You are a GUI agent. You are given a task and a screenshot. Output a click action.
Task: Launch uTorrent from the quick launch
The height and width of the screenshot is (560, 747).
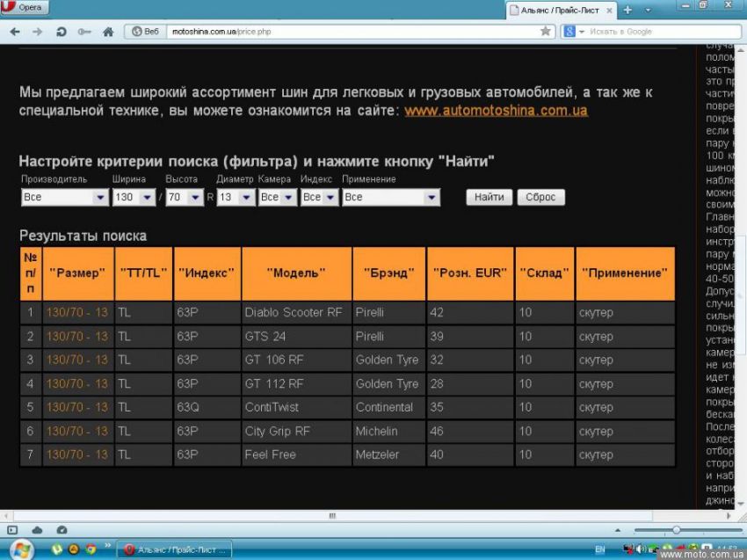coord(57,549)
